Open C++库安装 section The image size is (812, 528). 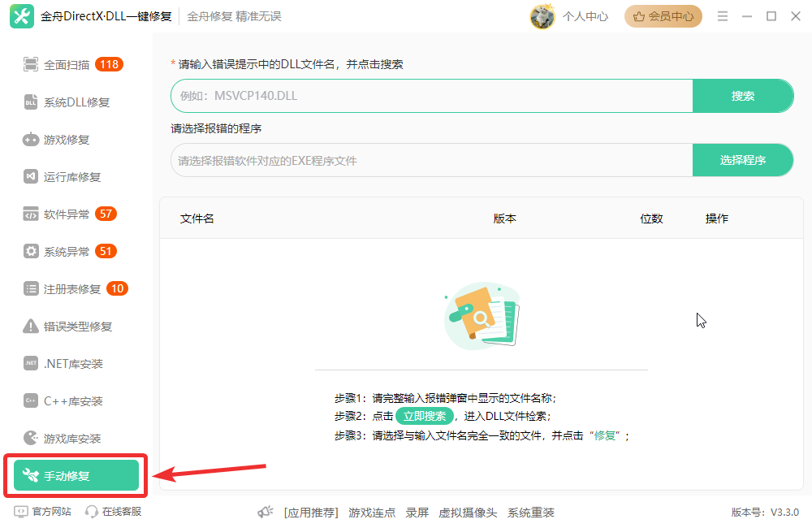point(73,401)
